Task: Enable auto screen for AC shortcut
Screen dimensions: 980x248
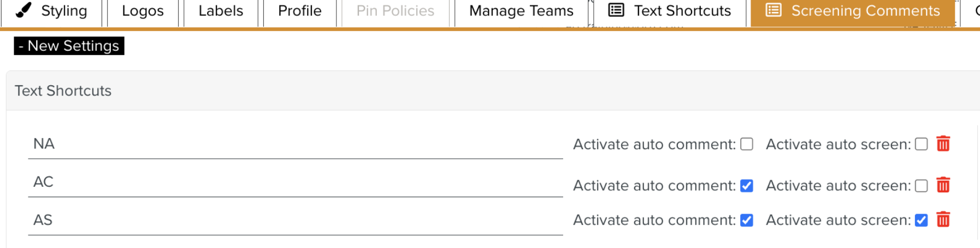Action: 922,186
